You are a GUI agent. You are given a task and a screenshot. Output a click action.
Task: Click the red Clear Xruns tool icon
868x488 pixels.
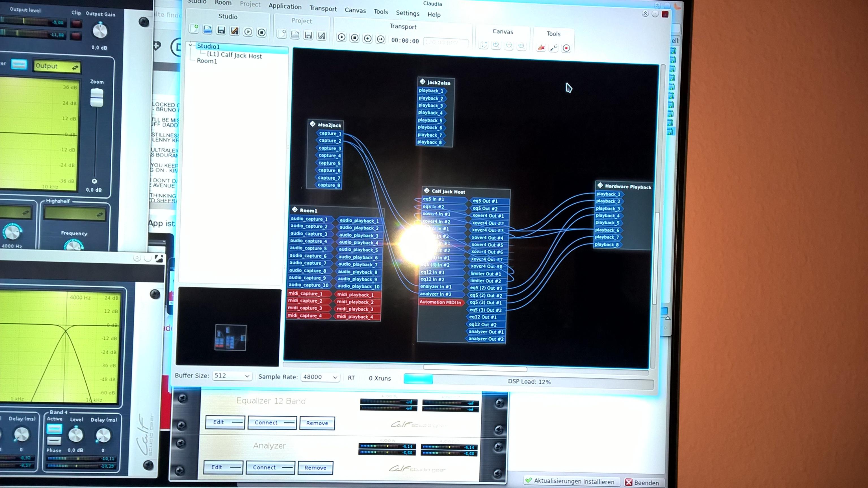(x=541, y=47)
